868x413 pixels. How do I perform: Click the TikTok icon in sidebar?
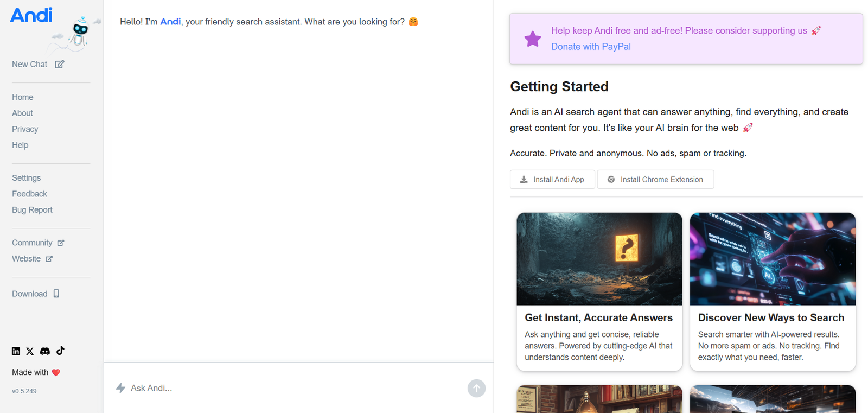(x=60, y=351)
